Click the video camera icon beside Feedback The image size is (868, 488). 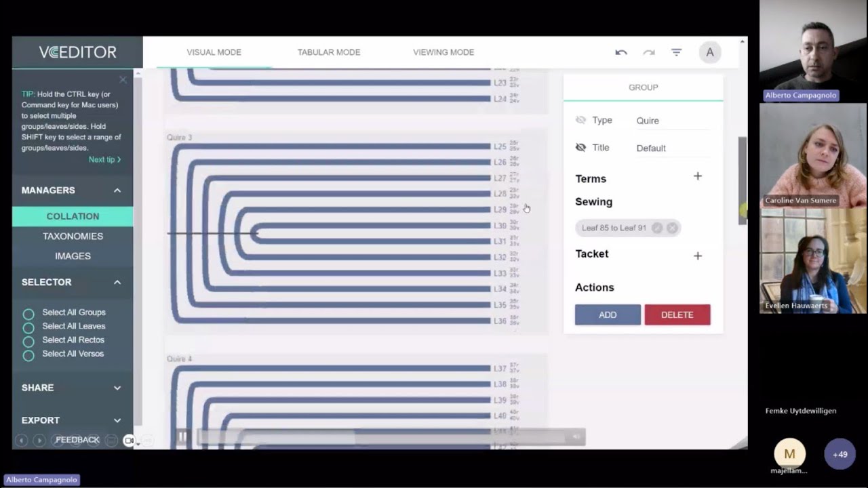click(130, 441)
